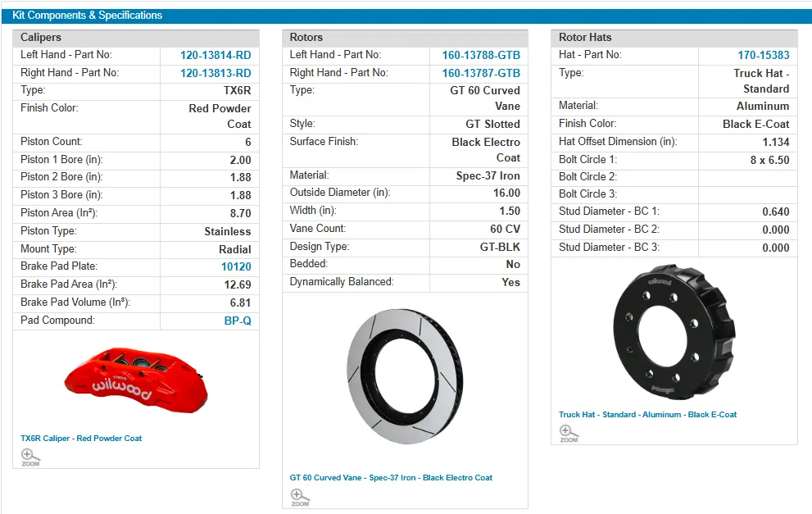The width and height of the screenshot is (812, 514).
Task: Open left hand rotor part 160-13788-GTB
Action: [481, 56]
